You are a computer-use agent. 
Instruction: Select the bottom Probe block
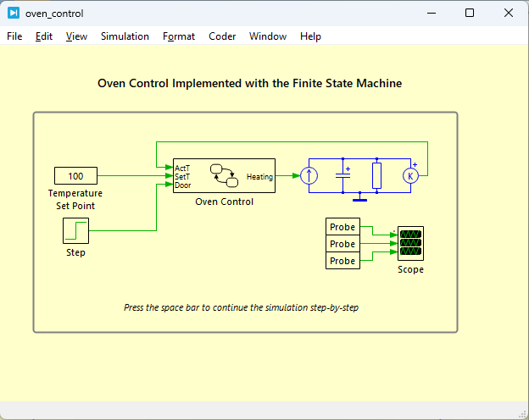click(x=342, y=261)
